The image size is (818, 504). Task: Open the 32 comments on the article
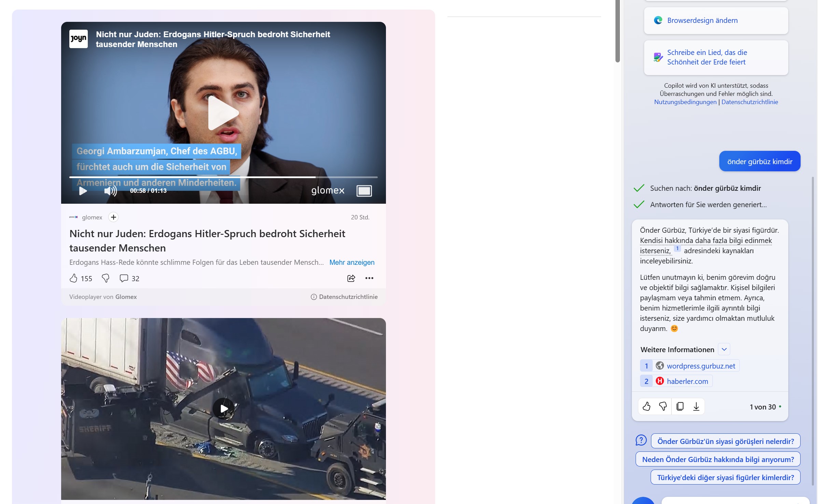tap(129, 278)
